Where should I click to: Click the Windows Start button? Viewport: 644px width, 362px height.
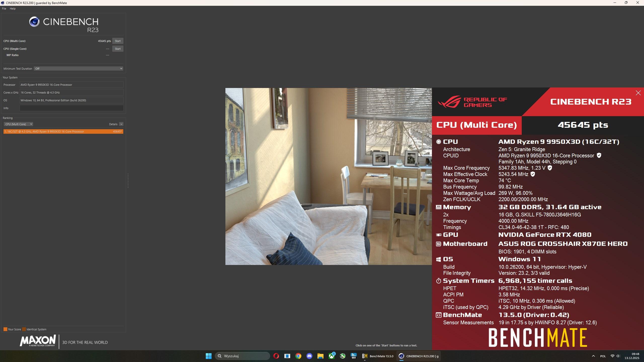pos(209,356)
